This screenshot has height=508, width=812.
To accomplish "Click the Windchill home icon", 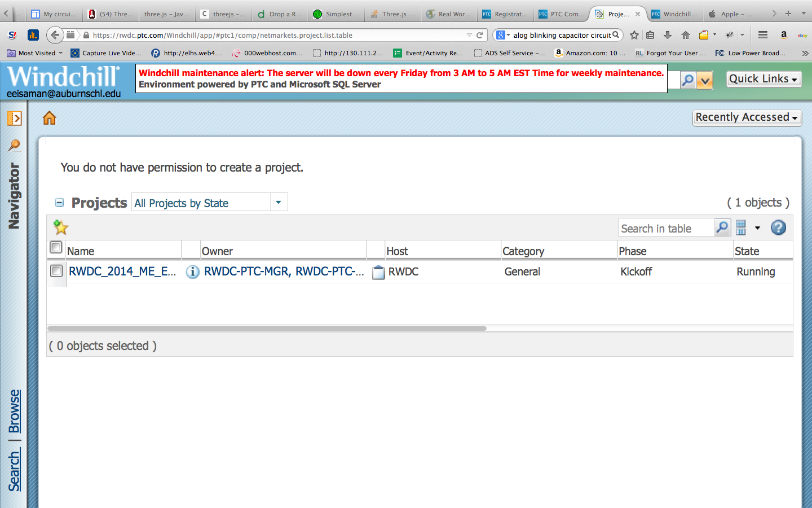I will pos(50,118).
